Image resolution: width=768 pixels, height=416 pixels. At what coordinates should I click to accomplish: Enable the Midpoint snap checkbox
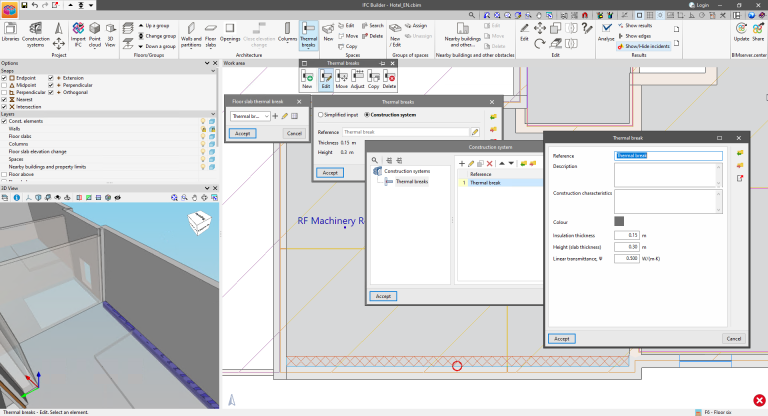pyautogui.click(x=4, y=84)
